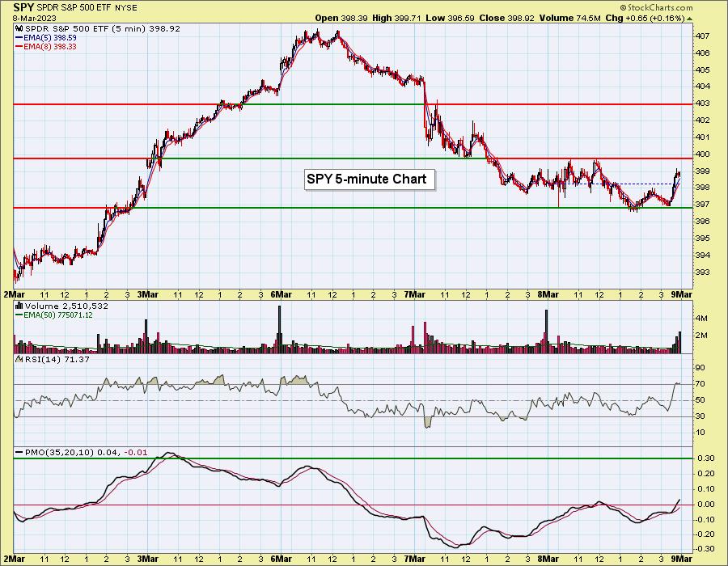
Task: Click the Volume 2,510,532 legend label
Action: (x=66, y=306)
